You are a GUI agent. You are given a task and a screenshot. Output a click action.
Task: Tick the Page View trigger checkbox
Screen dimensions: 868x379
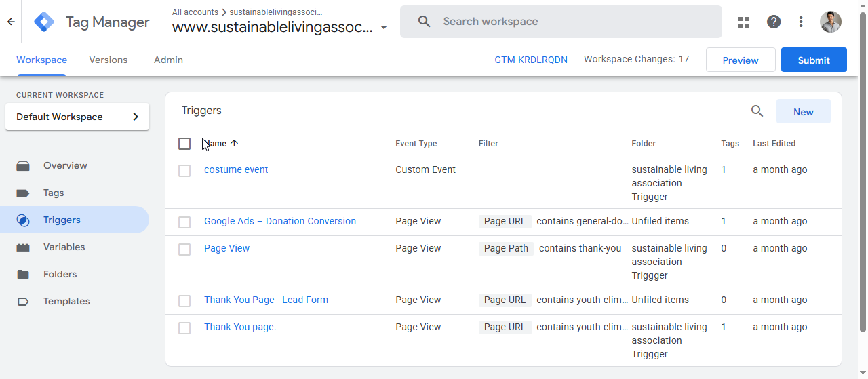(184, 250)
